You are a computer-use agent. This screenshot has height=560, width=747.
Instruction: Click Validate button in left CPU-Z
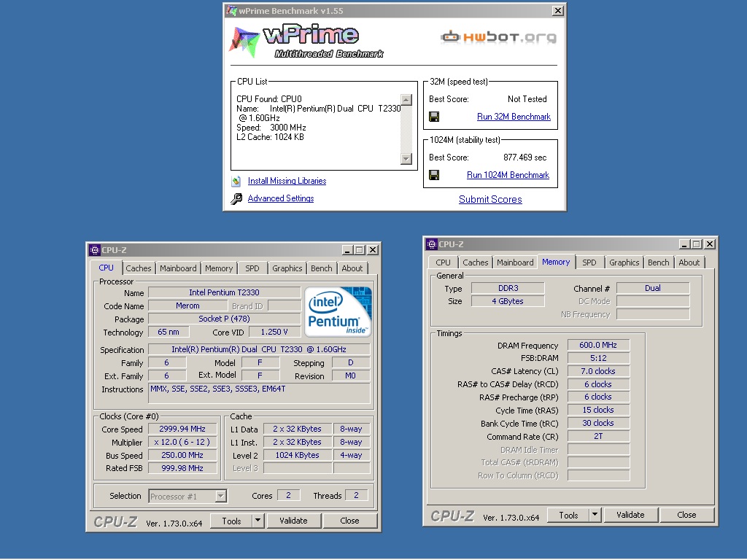pos(293,521)
